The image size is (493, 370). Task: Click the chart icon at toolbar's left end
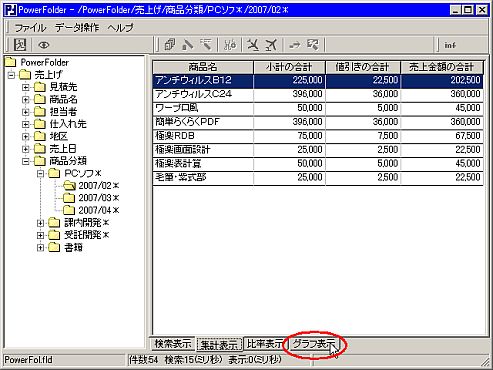coord(20,45)
